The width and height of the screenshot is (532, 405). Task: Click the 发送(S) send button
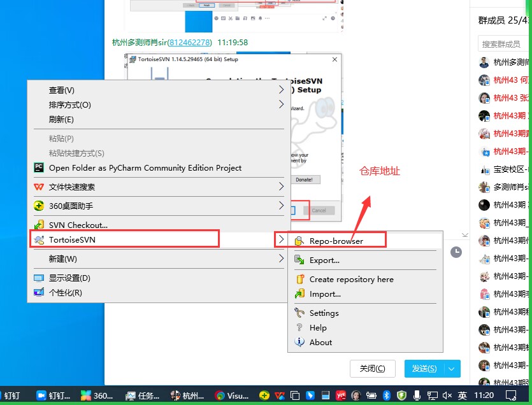[x=424, y=368]
